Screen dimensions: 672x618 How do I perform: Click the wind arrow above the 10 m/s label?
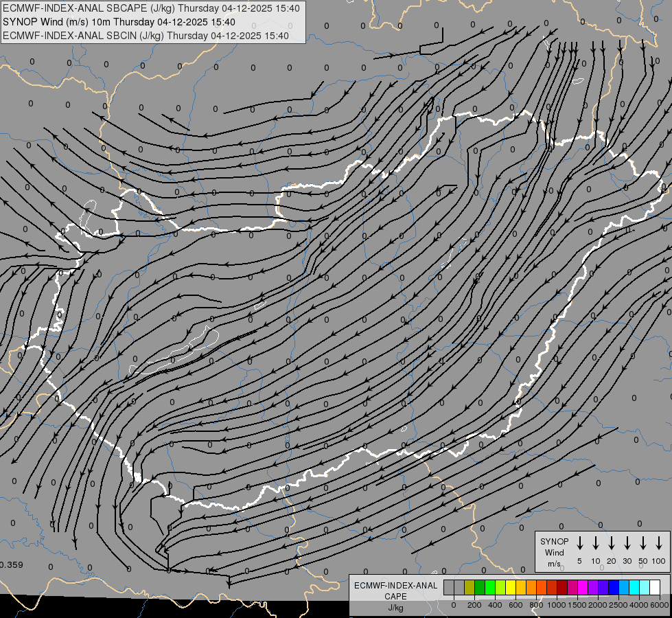pyautogui.click(x=596, y=543)
